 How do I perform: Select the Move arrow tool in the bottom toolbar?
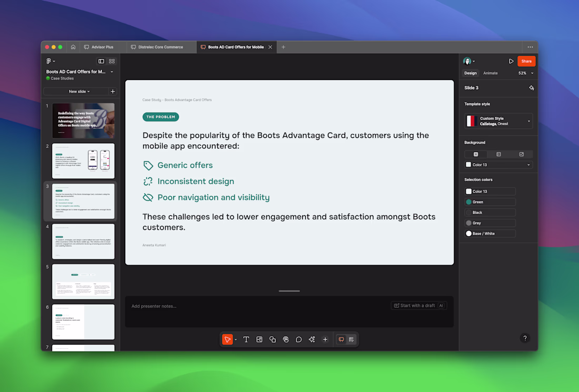click(x=227, y=339)
